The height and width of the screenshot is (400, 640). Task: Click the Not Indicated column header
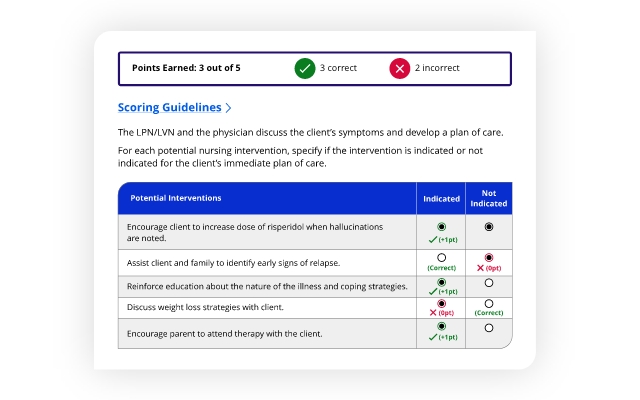pos(489,199)
